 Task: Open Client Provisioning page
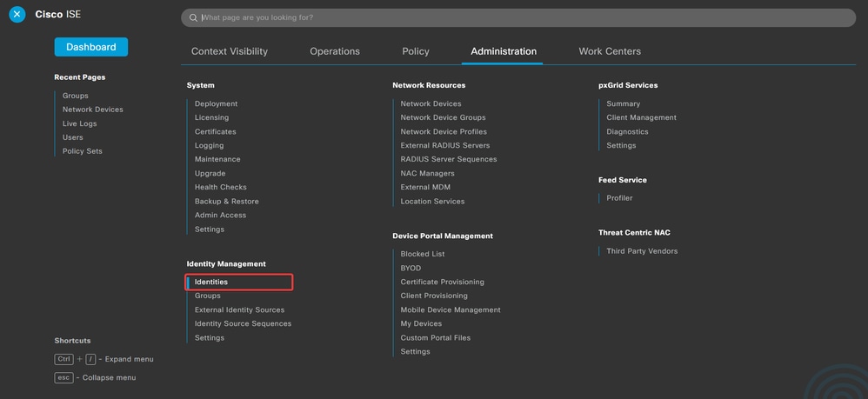[434, 296]
